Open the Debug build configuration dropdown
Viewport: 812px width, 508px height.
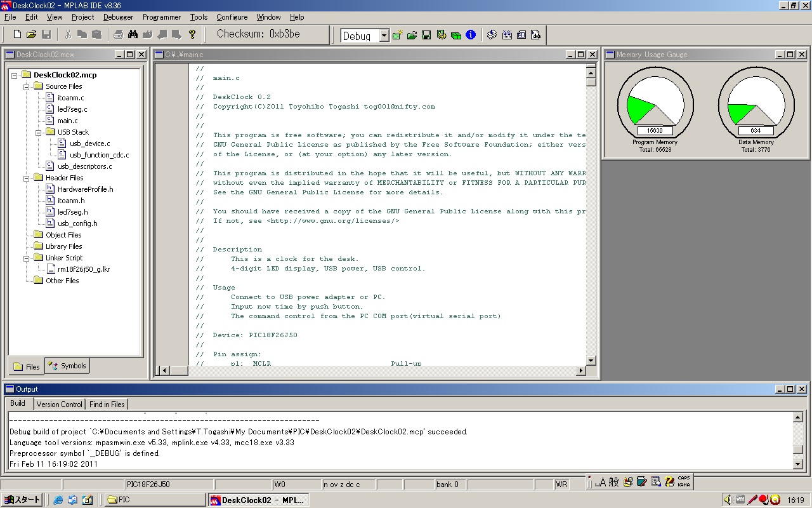pyautogui.click(x=384, y=36)
